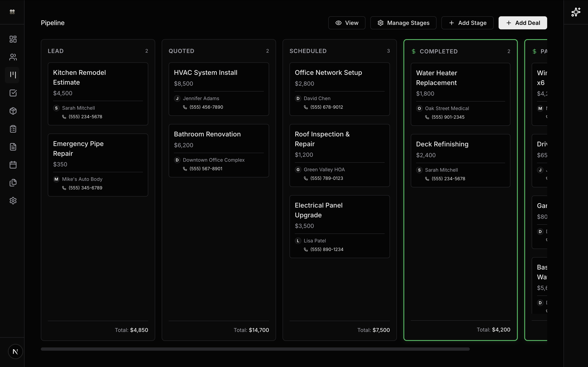Open the calendar icon in sidebar
The image size is (588, 367).
pos(13,165)
